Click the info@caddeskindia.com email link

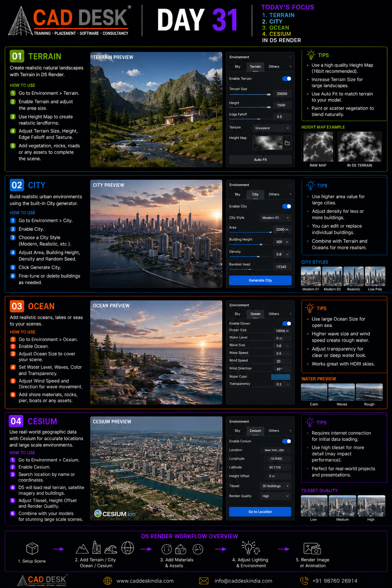click(243, 581)
